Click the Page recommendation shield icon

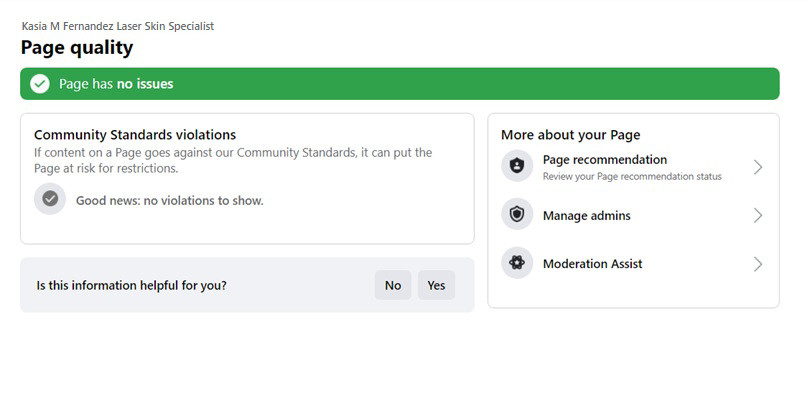point(517,167)
